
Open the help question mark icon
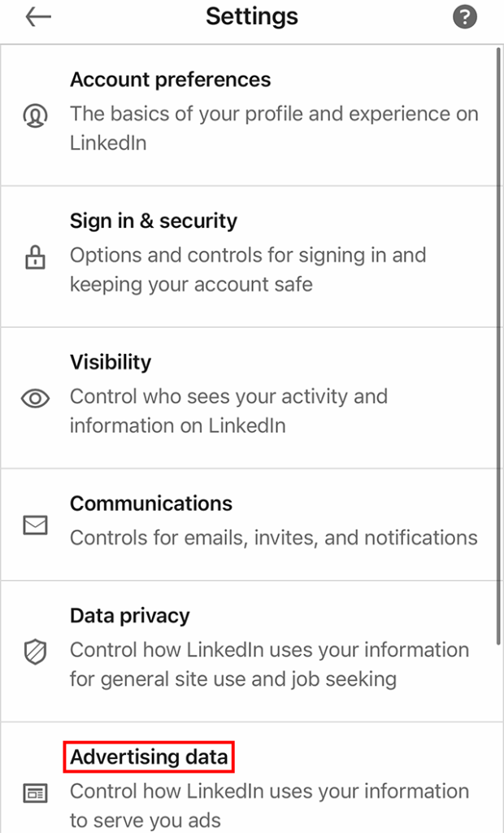464,16
